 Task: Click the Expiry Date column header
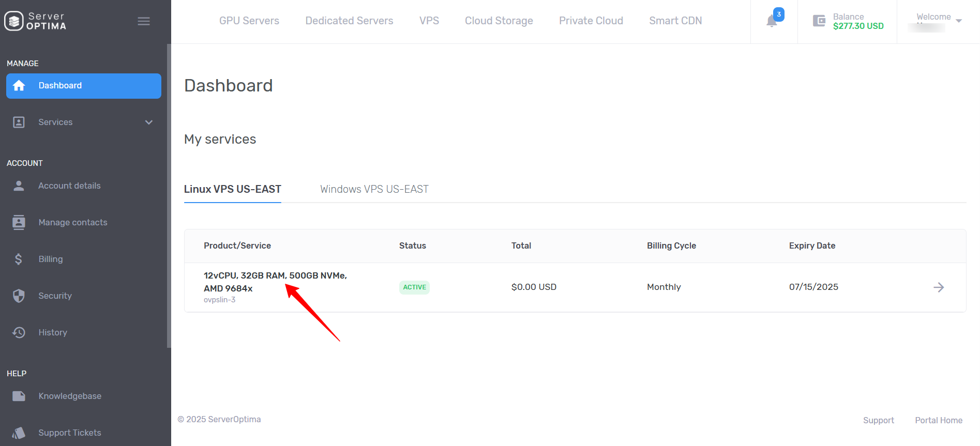click(x=812, y=245)
